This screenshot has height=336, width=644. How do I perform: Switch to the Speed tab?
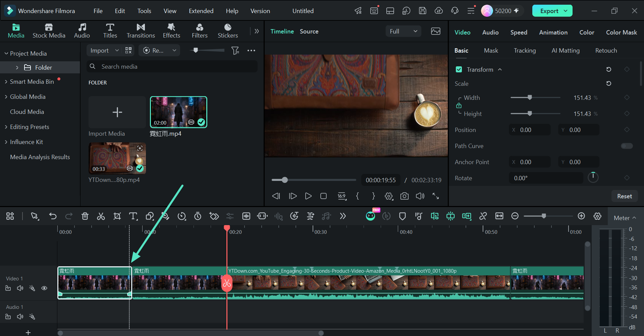coord(519,32)
